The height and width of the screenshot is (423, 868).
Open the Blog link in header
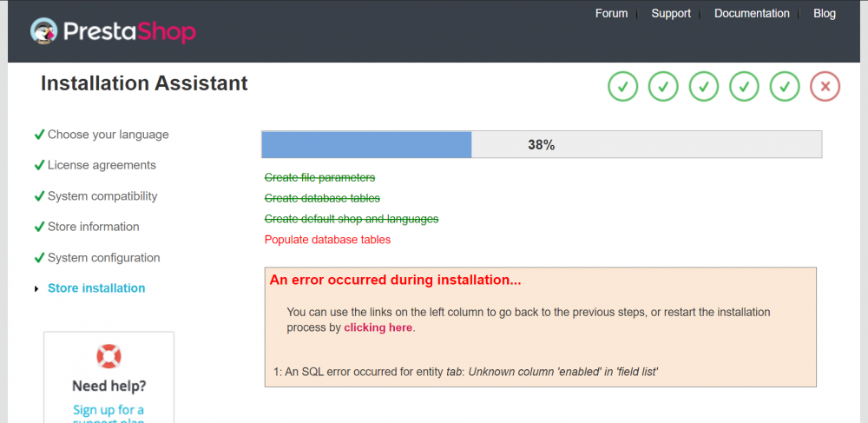tap(825, 13)
